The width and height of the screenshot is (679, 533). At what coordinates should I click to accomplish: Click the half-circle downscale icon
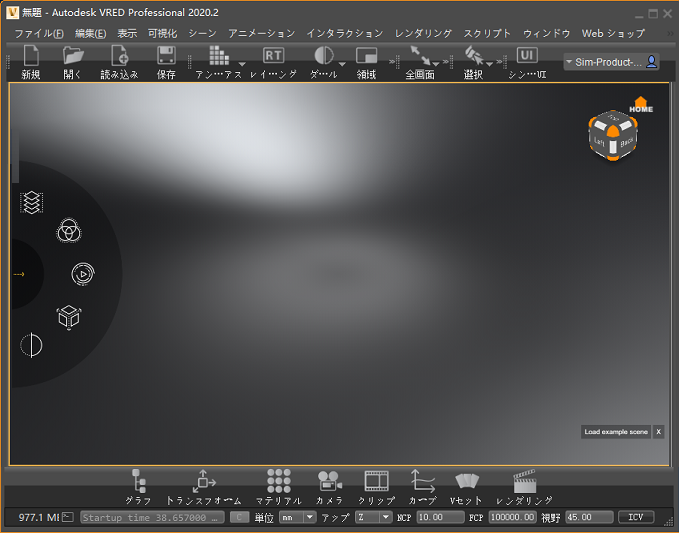[x=323, y=55]
